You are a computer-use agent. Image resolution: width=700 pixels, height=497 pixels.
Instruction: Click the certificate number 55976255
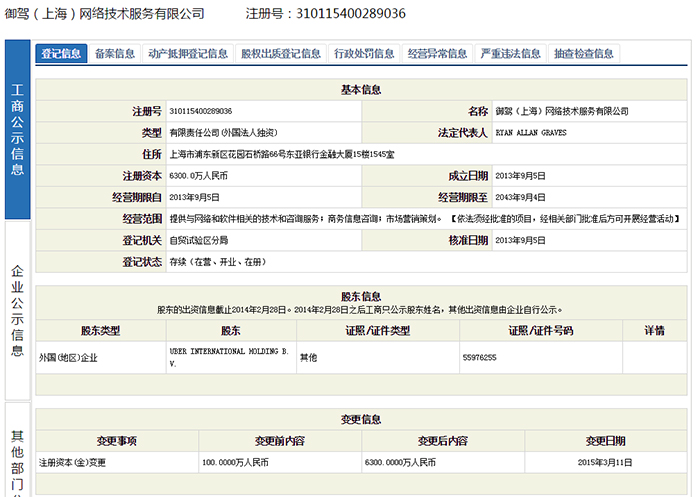tap(480, 357)
